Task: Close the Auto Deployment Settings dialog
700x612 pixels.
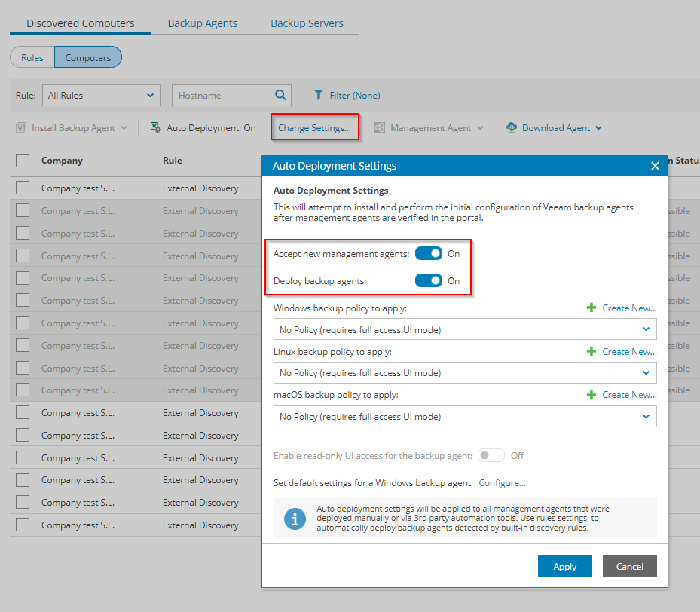Action: point(655,166)
